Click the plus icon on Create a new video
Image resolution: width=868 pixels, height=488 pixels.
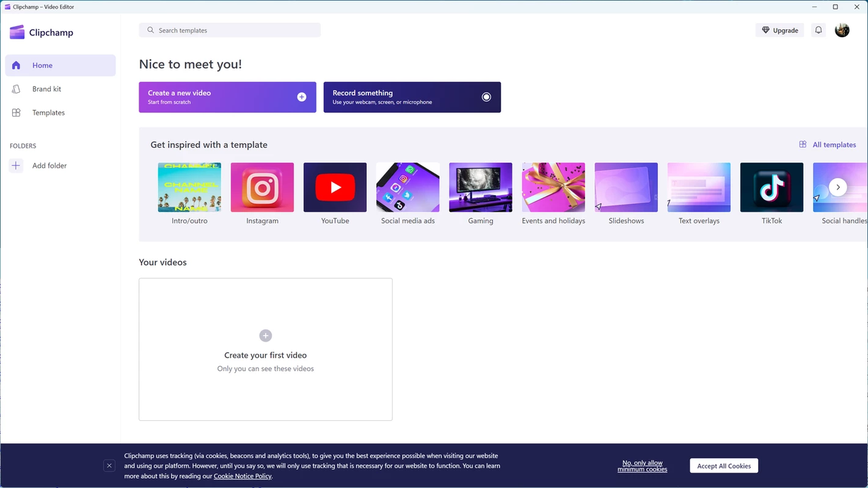tap(301, 97)
